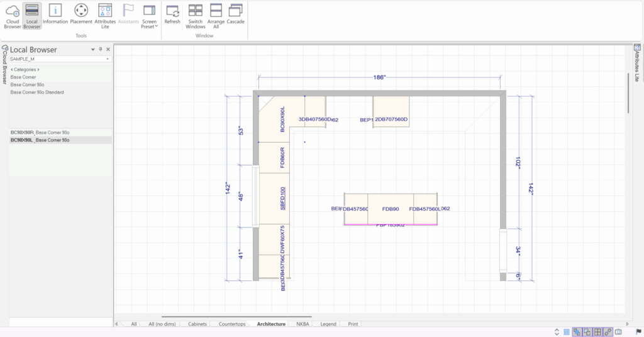This screenshot has height=337, width=644.
Task: Select the FDB60R cabinet in plan
Action: point(274,158)
